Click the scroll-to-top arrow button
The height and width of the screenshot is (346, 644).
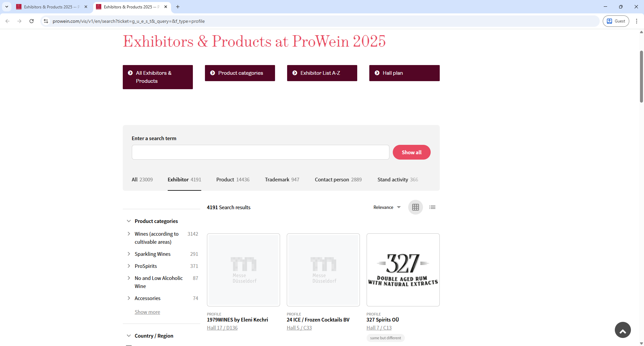click(623, 330)
